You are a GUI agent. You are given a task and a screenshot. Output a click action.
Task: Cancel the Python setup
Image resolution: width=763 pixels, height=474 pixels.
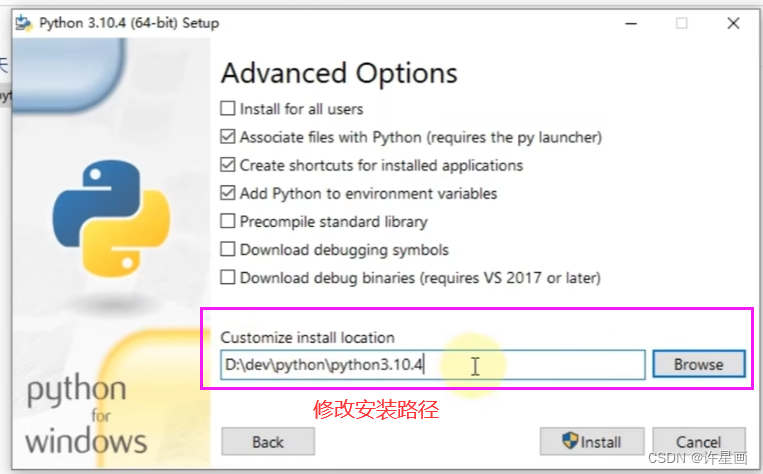699,441
